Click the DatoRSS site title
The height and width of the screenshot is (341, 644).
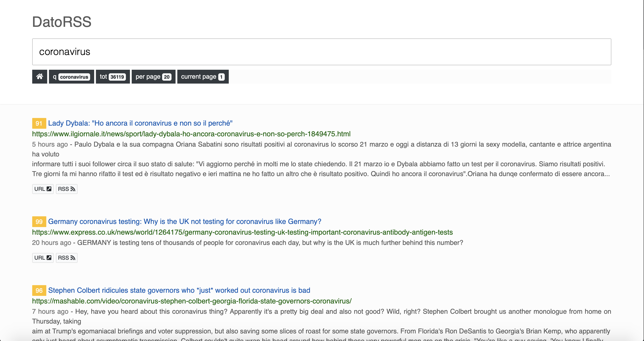click(x=62, y=22)
